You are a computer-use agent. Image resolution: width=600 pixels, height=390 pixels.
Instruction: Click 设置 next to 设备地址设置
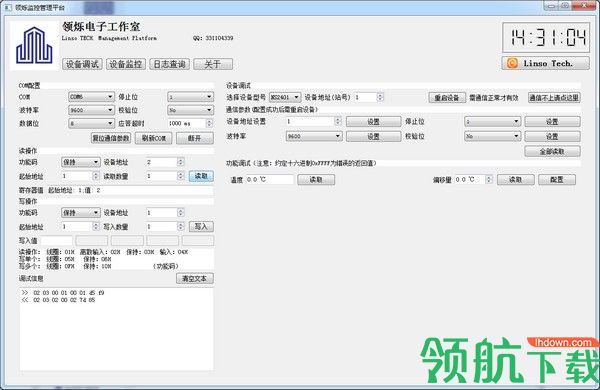pyautogui.click(x=373, y=122)
